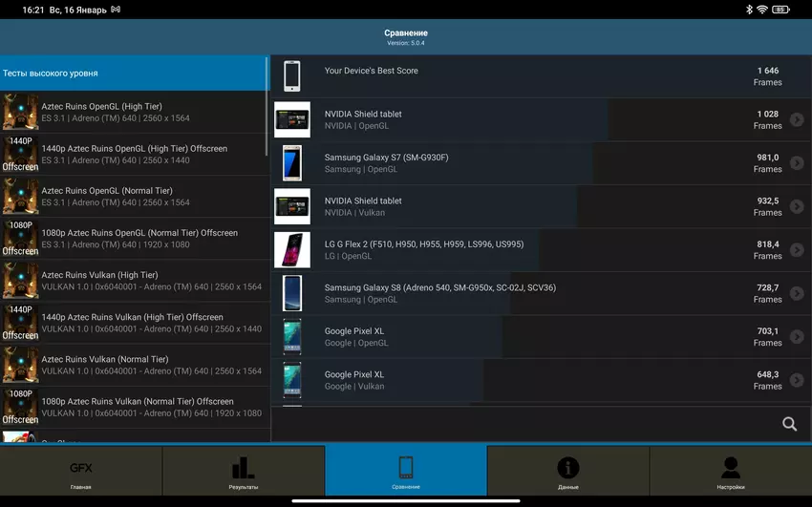Screen dimensions: 812x507
Task: Expand Samsung Galaxy S7 details arrow
Action: [797, 163]
